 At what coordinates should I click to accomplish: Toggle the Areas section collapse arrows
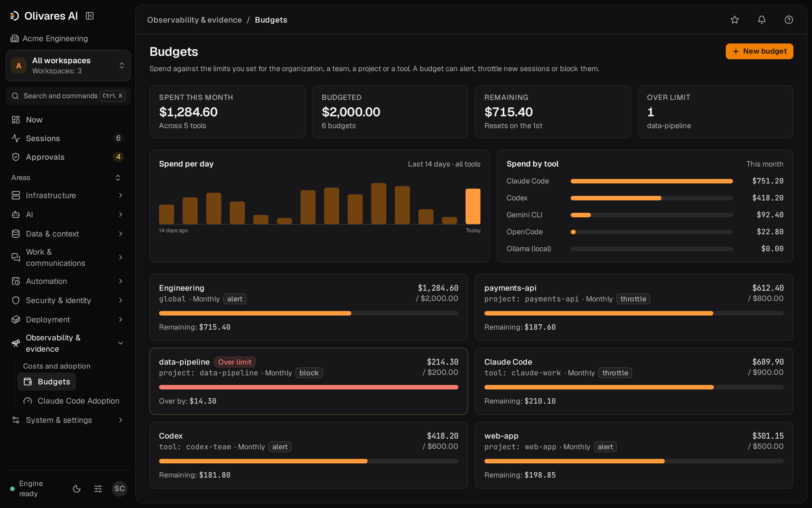118,178
